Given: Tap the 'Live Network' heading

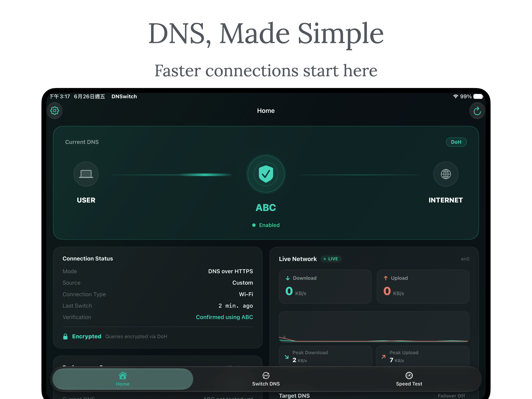Looking at the screenshot, I should click(298, 259).
